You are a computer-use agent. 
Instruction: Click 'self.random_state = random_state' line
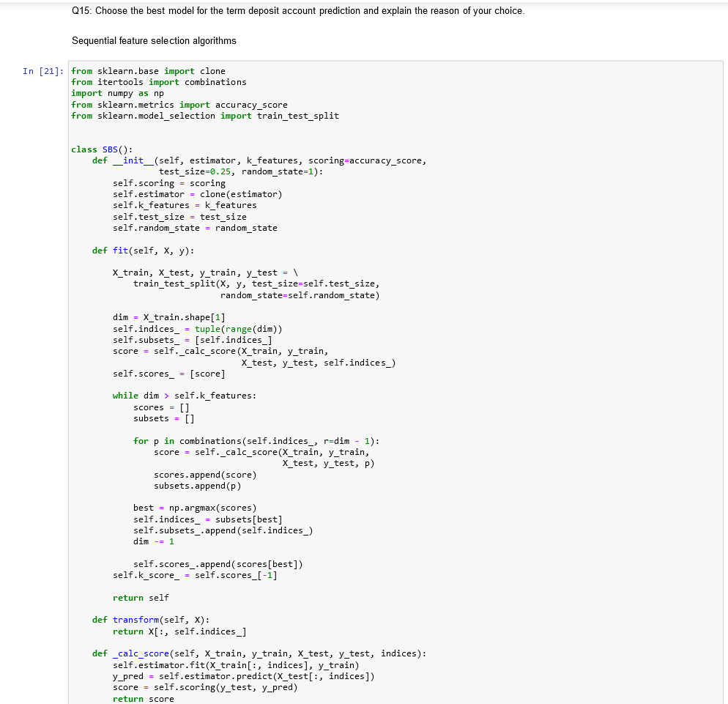point(195,228)
